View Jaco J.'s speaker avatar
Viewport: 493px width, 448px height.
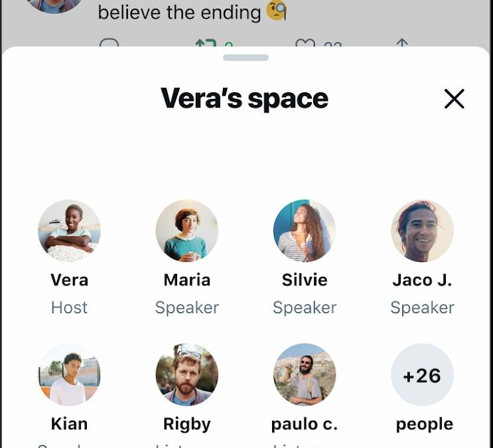point(422,230)
